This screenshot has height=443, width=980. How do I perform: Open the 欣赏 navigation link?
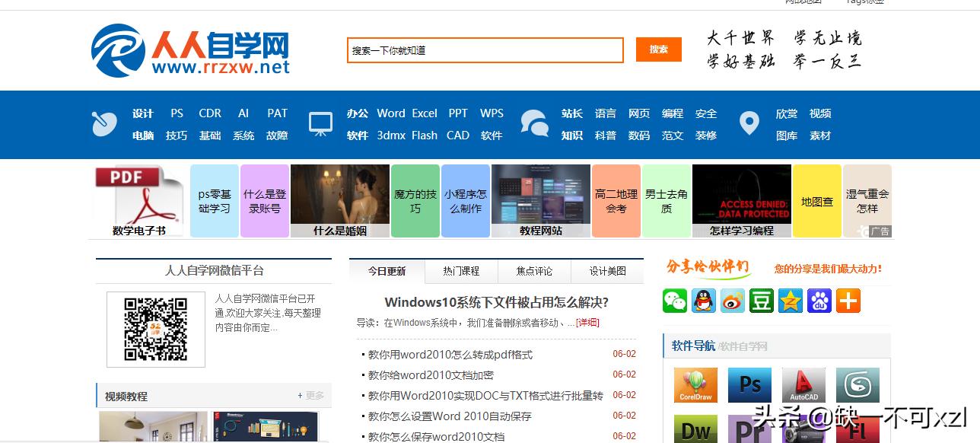[787, 113]
